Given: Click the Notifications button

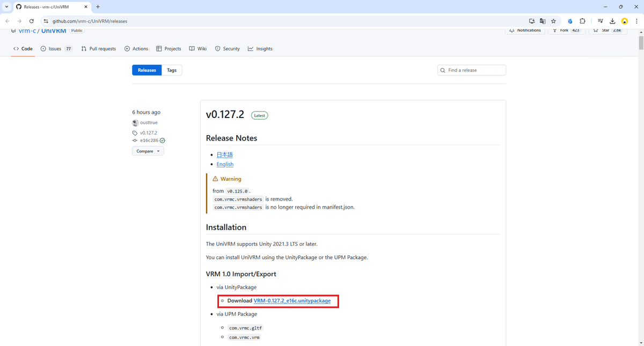Looking at the screenshot, I should tap(525, 31).
